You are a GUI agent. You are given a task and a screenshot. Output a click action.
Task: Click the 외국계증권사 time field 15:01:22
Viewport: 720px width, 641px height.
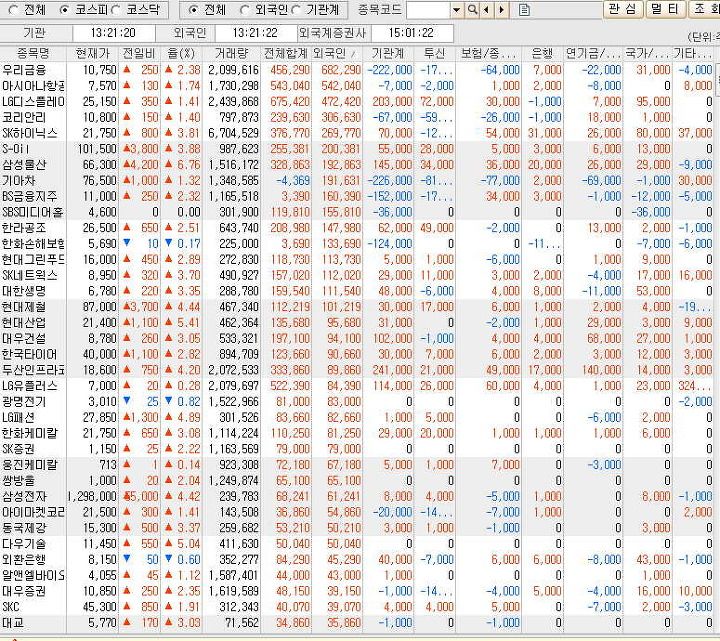(x=411, y=33)
